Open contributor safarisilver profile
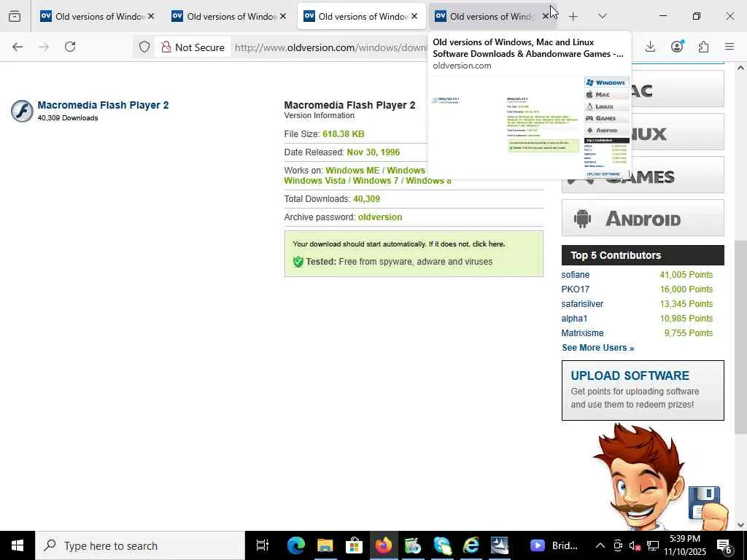 (582, 304)
